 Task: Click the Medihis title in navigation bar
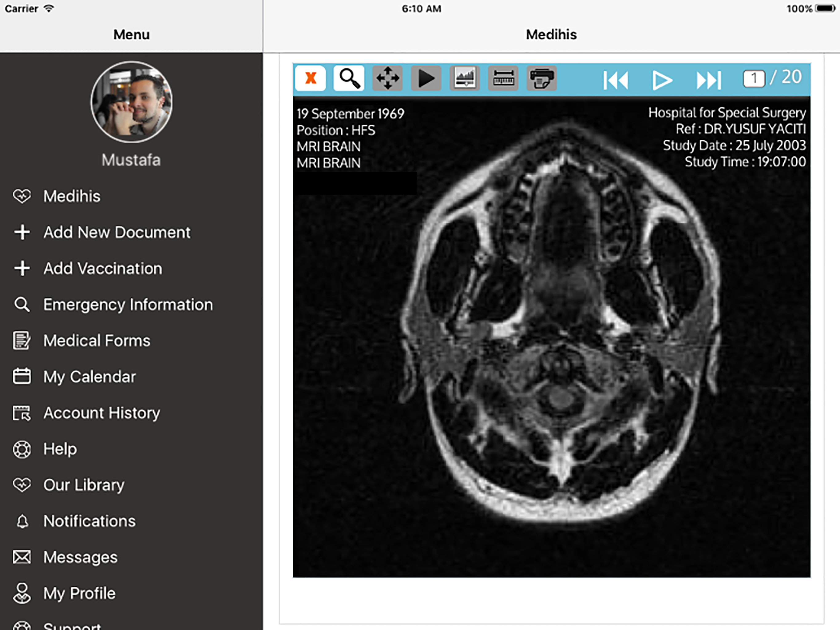(551, 34)
